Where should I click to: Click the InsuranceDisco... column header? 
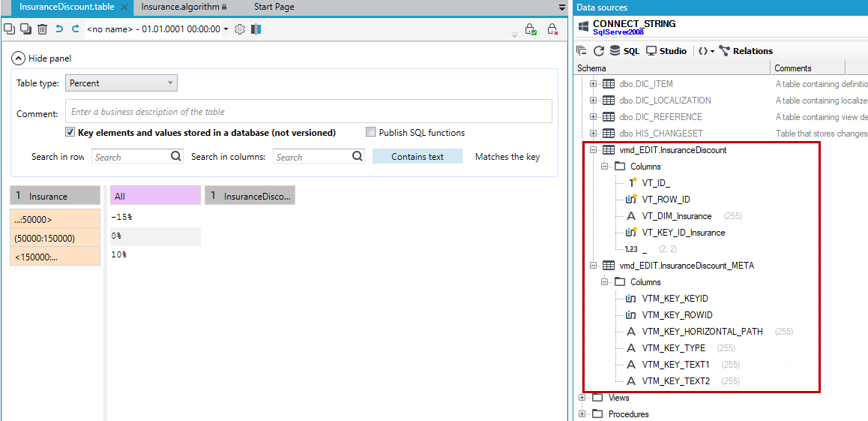click(x=250, y=196)
